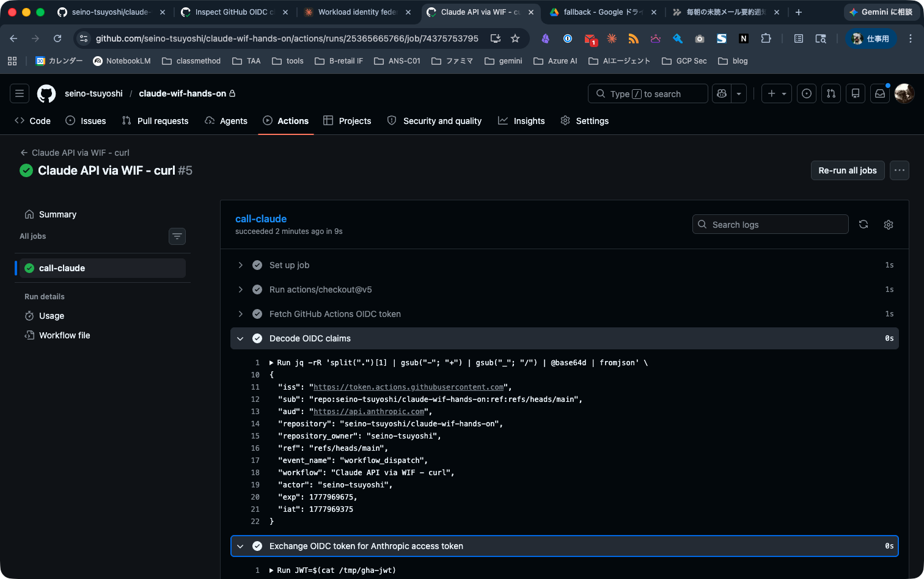Open the user avatar menu
924x579 pixels.
click(x=904, y=93)
